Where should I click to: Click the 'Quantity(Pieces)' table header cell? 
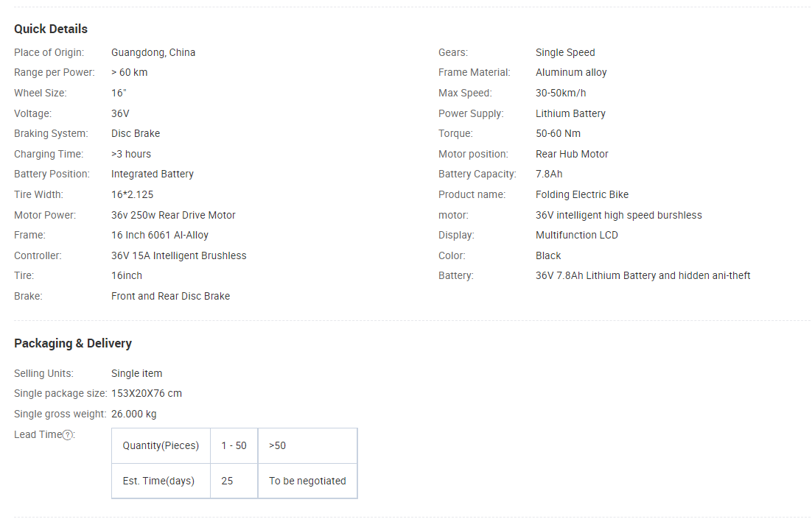(x=161, y=445)
